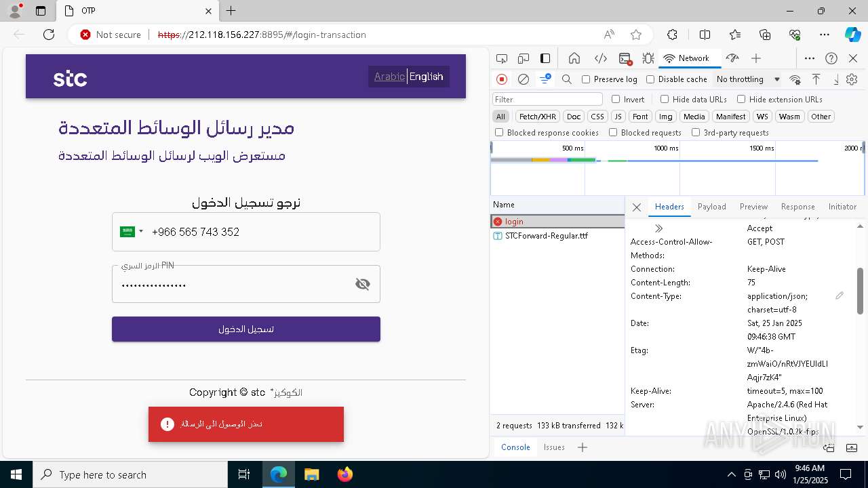Screen dimensions: 868x488
Task: Close the request details pane
Action: [636, 207]
